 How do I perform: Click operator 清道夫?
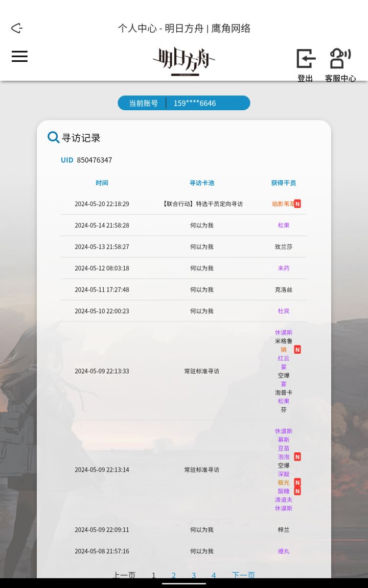pyautogui.click(x=284, y=500)
